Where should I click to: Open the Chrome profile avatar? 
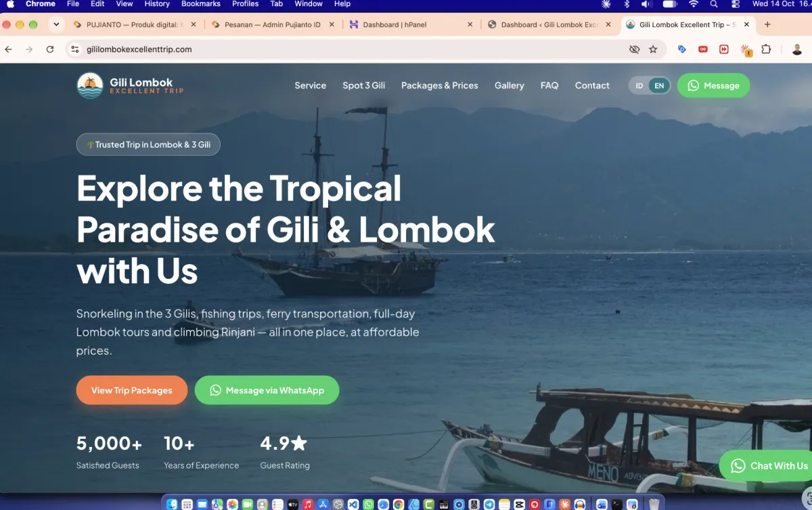pos(797,49)
